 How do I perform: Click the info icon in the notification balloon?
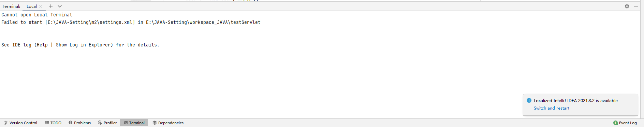(x=529, y=100)
